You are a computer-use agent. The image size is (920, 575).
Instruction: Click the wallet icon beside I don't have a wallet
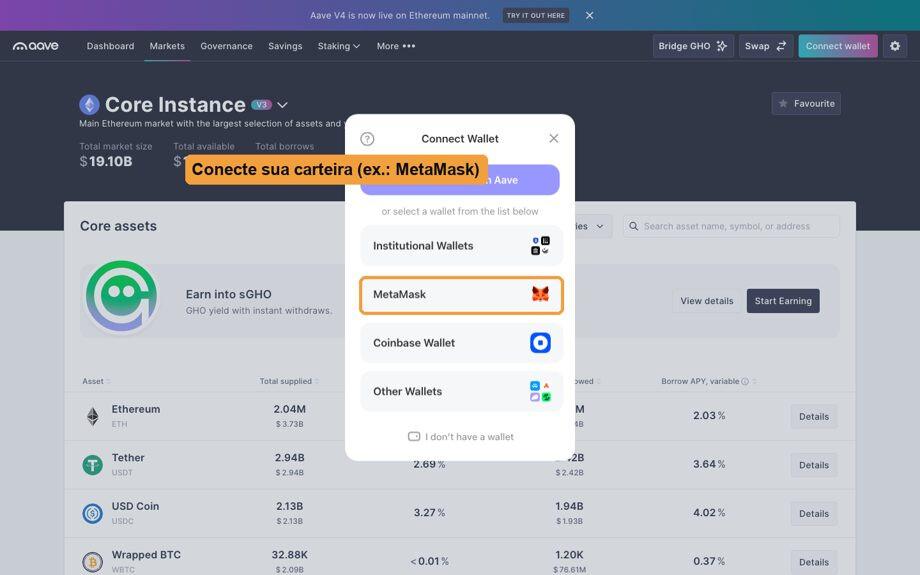pyautogui.click(x=414, y=437)
